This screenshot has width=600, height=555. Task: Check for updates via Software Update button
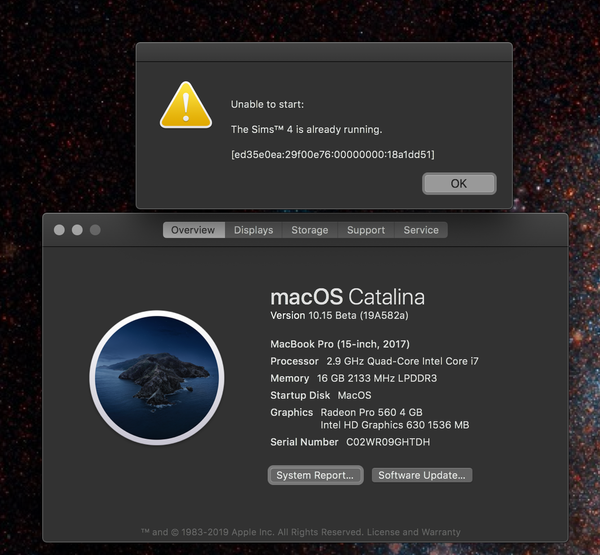click(421, 475)
